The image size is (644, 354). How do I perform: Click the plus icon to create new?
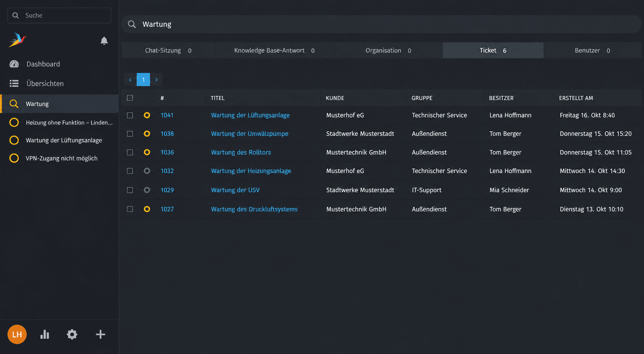pyautogui.click(x=101, y=335)
